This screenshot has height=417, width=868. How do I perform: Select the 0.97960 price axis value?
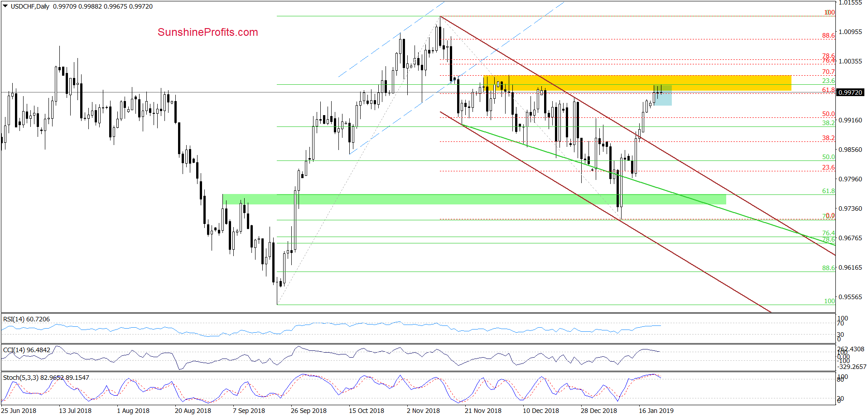[x=850, y=179]
